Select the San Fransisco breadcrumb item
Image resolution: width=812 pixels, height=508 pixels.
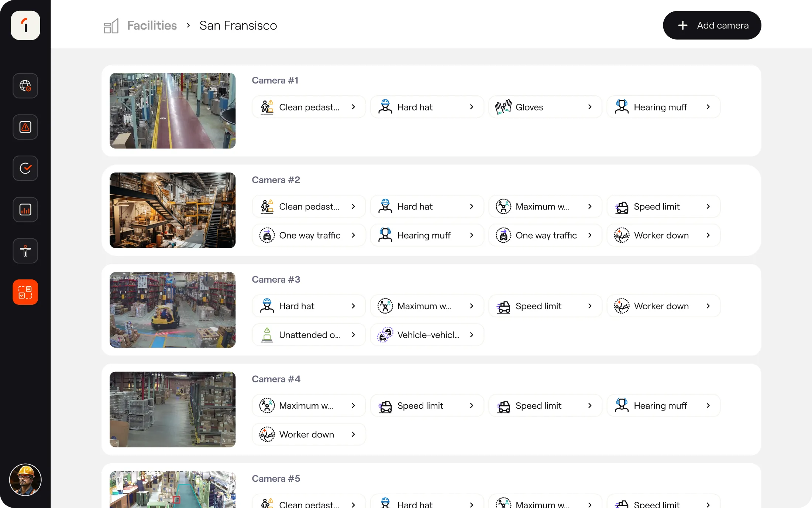coord(238,25)
